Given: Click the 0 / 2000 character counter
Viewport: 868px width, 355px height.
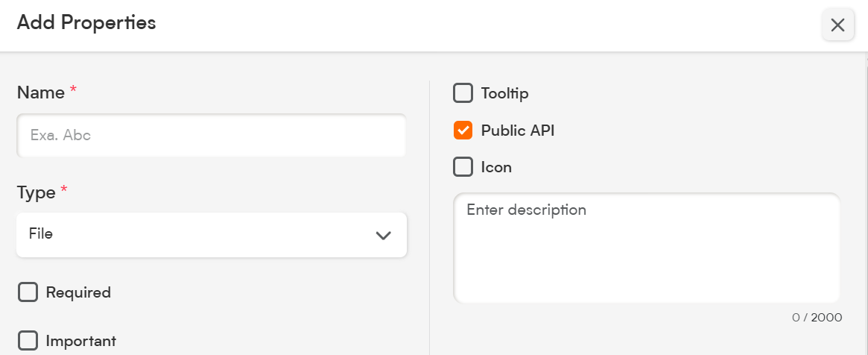Looking at the screenshot, I should (x=817, y=318).
